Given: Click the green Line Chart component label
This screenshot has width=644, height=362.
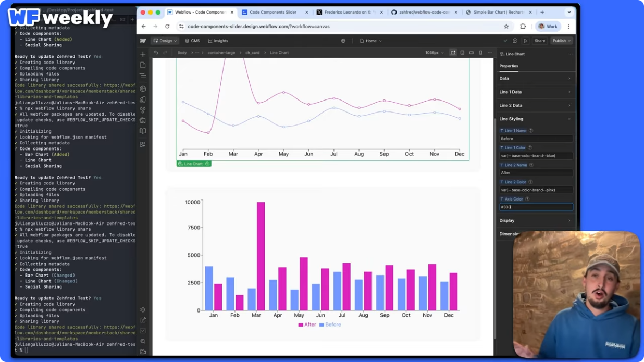Looking at the screenshot, I should tap(194, 164).
